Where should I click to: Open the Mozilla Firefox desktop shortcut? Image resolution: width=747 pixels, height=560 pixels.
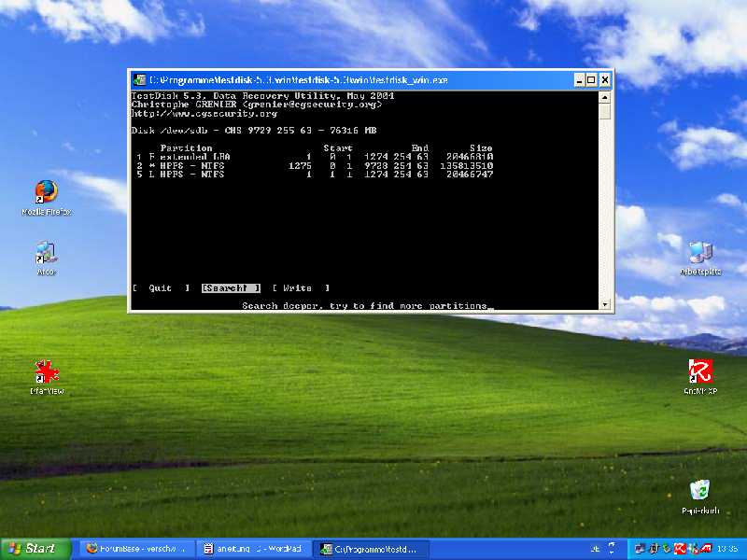click(46, 197)
